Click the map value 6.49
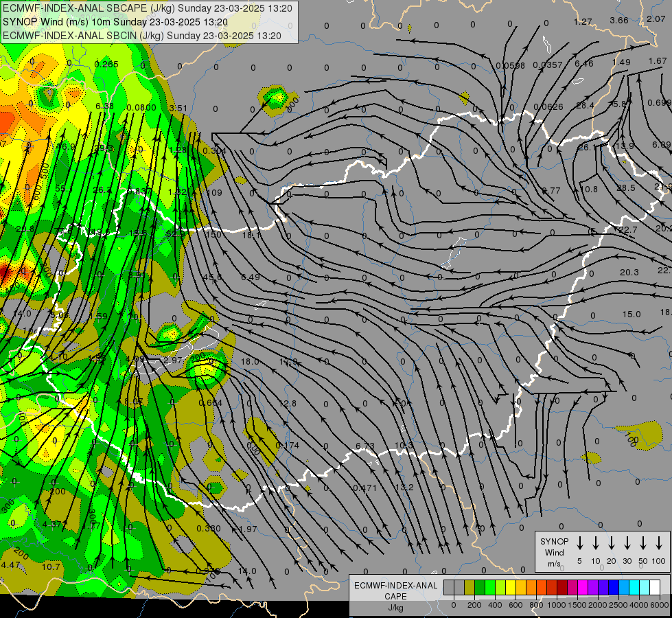 click(251, 277)
